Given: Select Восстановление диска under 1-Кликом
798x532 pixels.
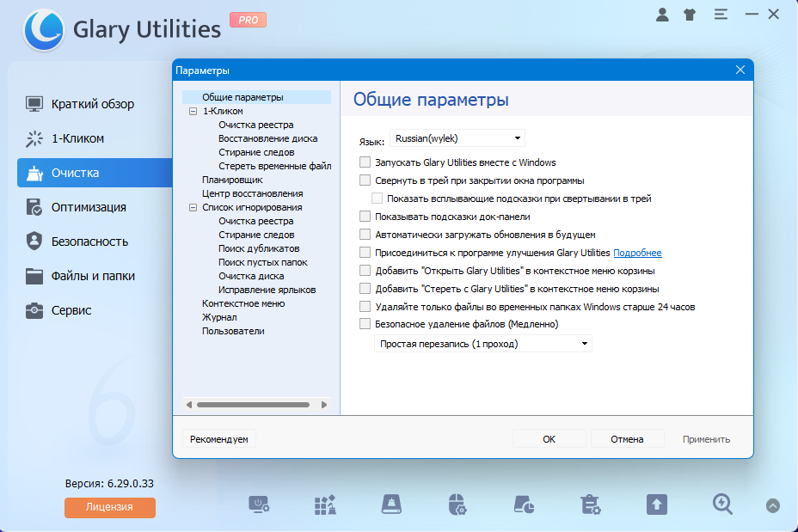Looking at the screenshot, I should [267, 138].
